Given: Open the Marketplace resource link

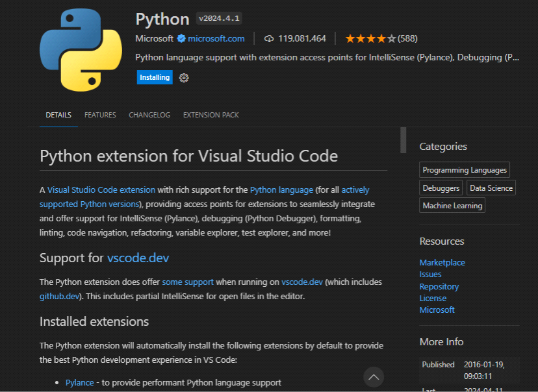Looking at the screenshot, I should [442, 263].
